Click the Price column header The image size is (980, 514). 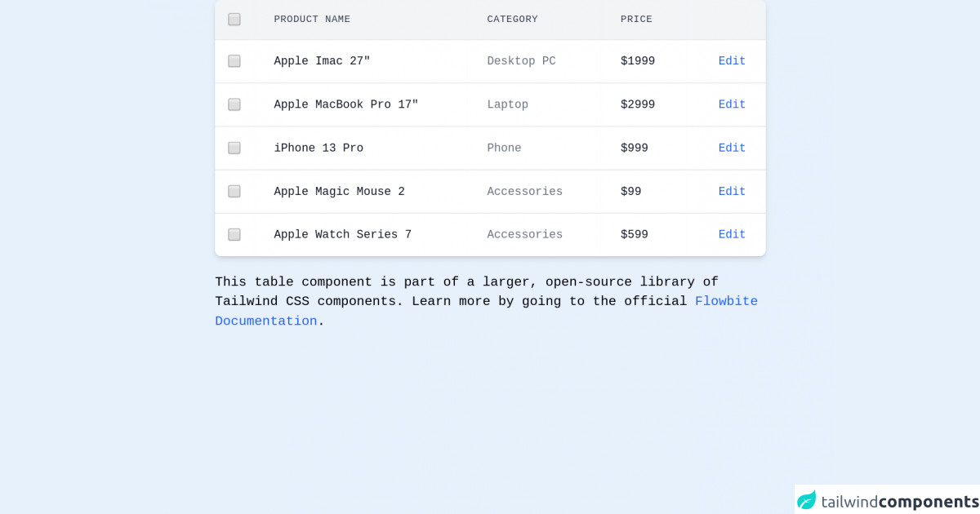(636, 20)
